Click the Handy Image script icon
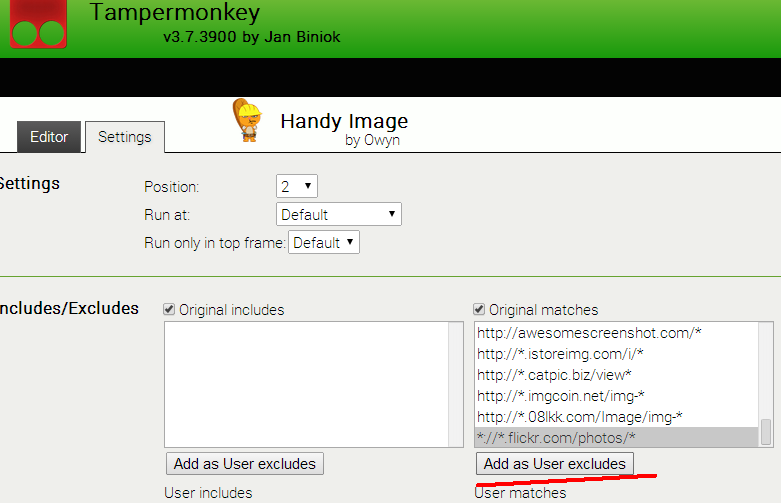The height and width of the screenshot is (503, 781). 248,121
